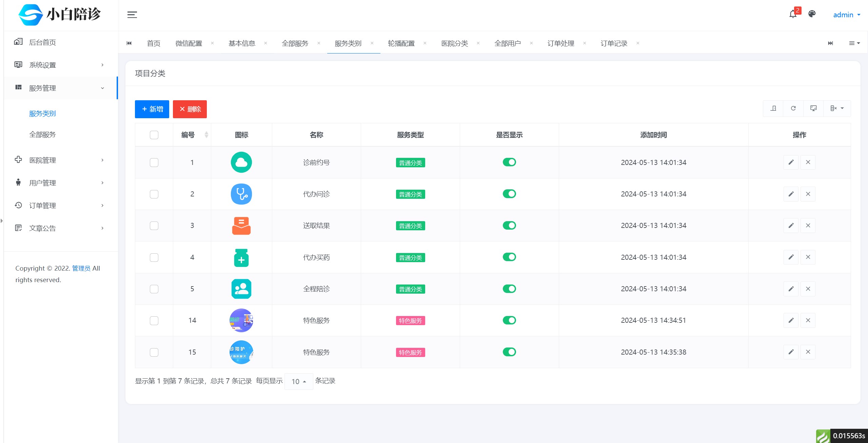Image resolution: width=868 pixels, height=443 pixels.
Task: Select 服务类别 in the sidebar submenu
Action: tap(42, 113)
